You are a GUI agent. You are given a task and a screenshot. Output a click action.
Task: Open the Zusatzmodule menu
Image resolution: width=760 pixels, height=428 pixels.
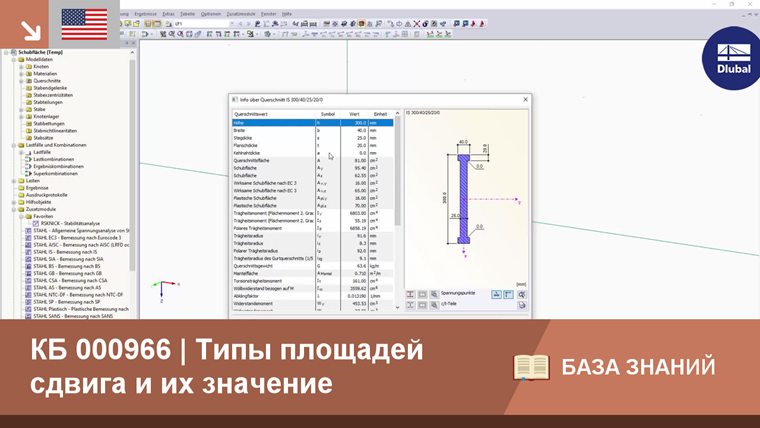pyautogui.click(x=241, y=14)
